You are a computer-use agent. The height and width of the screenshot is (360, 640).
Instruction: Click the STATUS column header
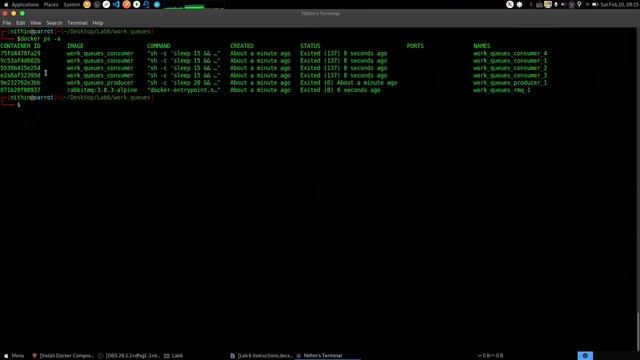point(310,46)
